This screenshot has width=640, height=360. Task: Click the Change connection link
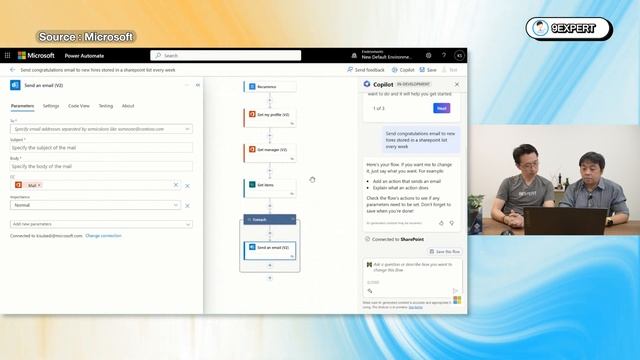[103, 236]
